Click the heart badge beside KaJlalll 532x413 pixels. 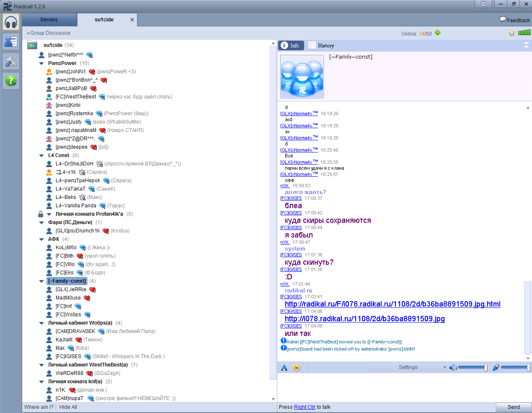(x=79, y=340)
